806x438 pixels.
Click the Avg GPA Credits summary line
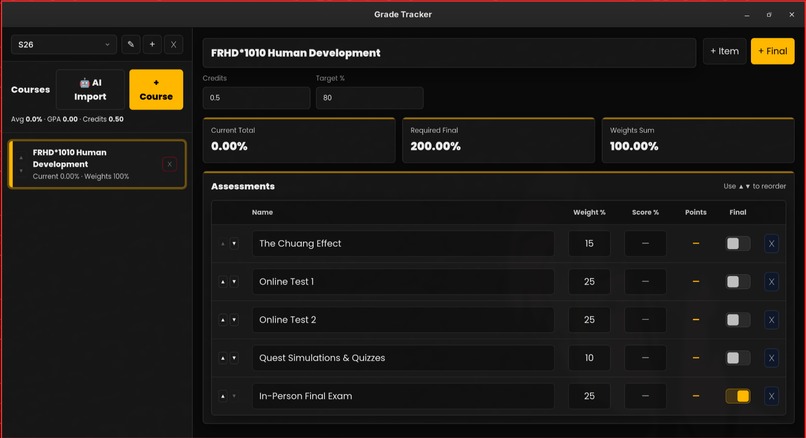pos(67,119)
